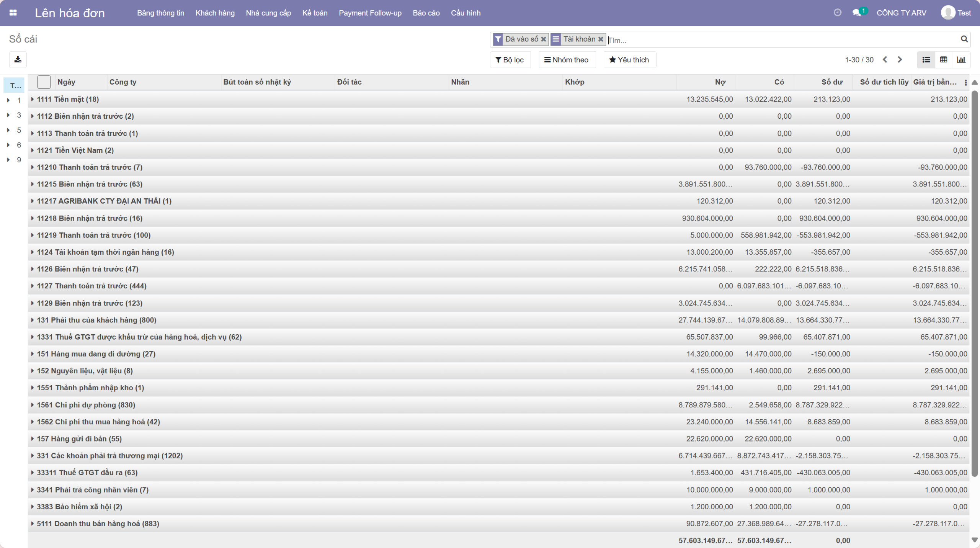Switch to pivot table view icon
This screenshot has height=548, width=980.
(944, 60)
